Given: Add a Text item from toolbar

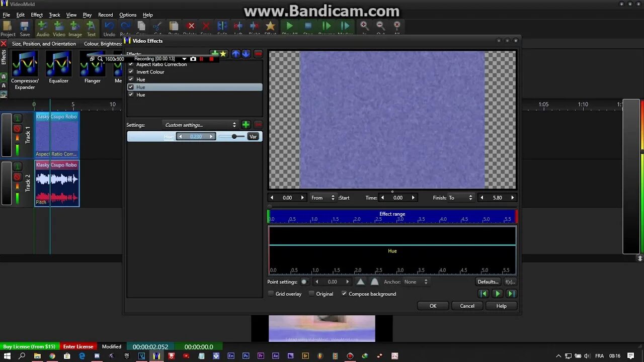Looking at the screenshot, I should (x=91, y=29).
